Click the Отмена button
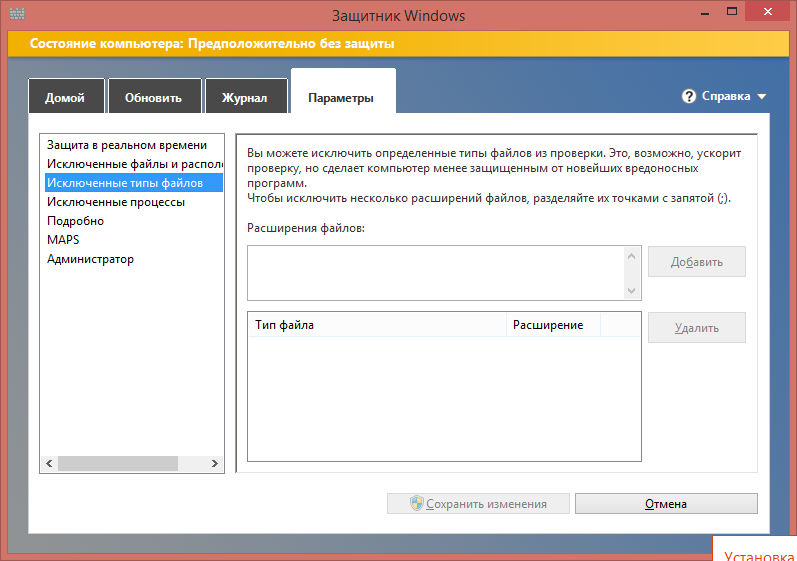This screenshot has height=561, width=797. [666, 504]
